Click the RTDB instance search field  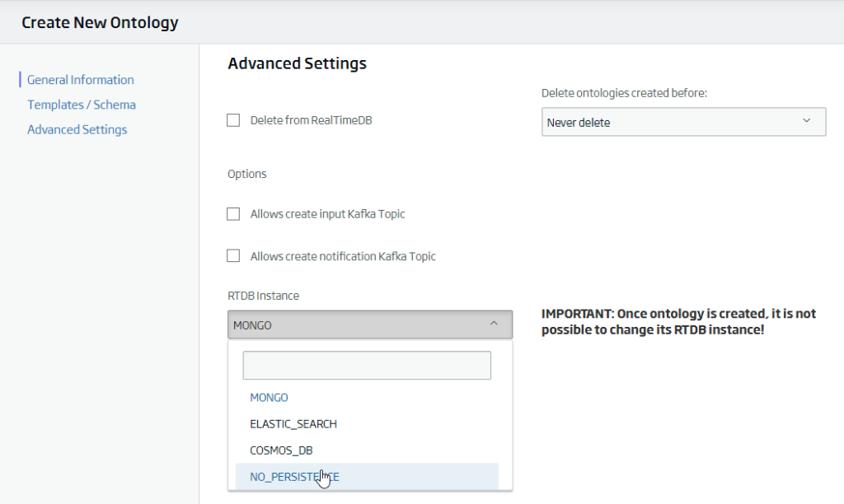point(367,365)
